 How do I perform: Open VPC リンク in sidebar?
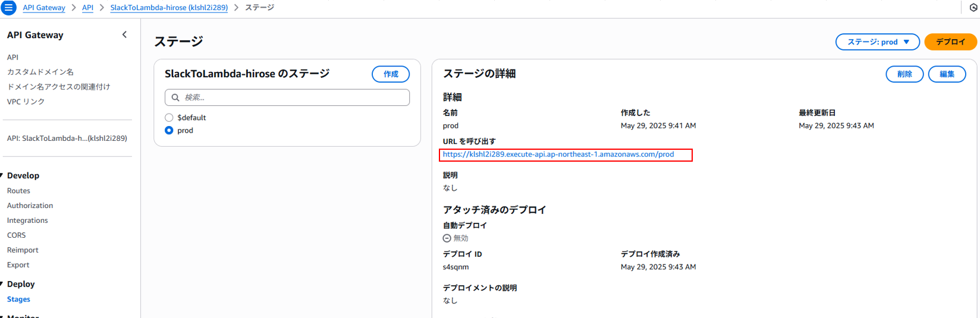pyautogui.click(x=26, y=102)
